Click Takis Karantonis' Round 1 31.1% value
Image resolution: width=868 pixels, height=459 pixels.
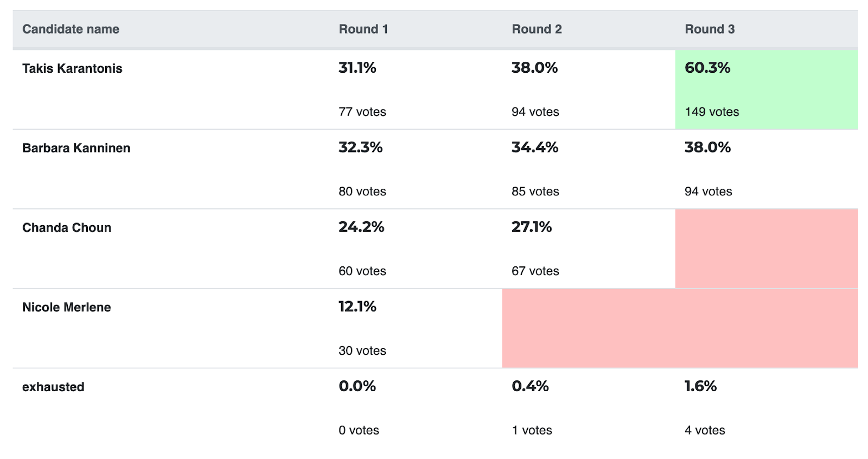[357, 68]
